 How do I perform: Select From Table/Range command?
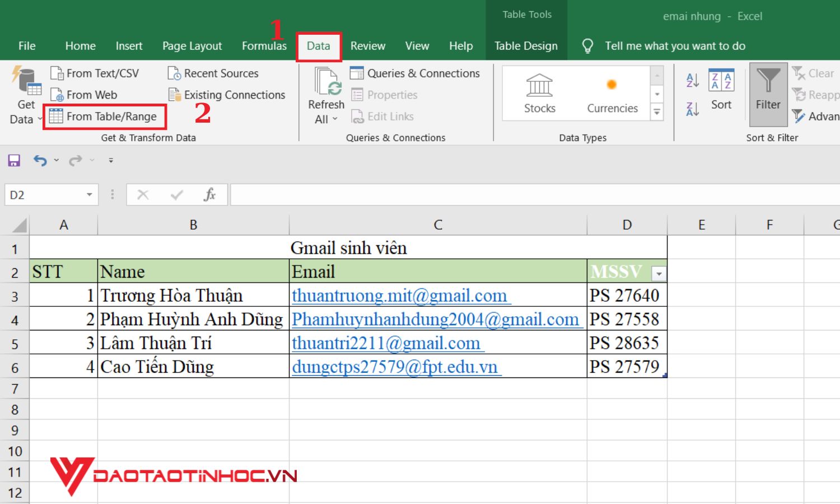tap(104, 116)
